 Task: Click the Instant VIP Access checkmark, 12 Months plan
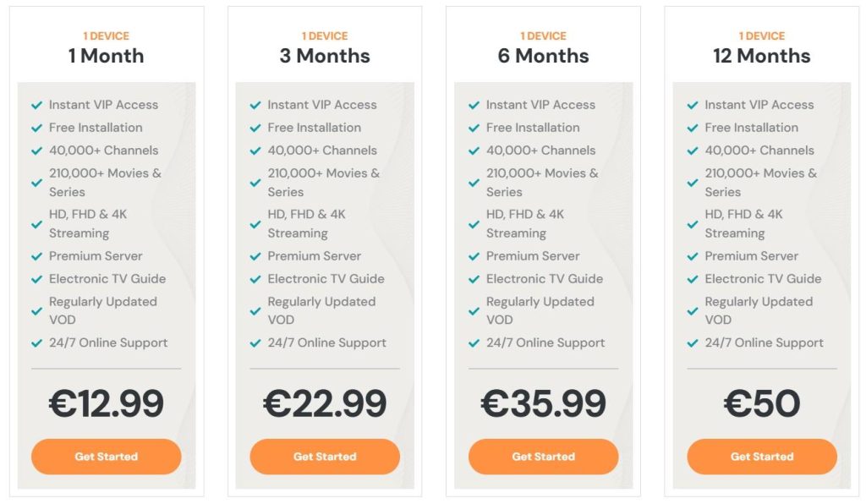pos(691,105)
